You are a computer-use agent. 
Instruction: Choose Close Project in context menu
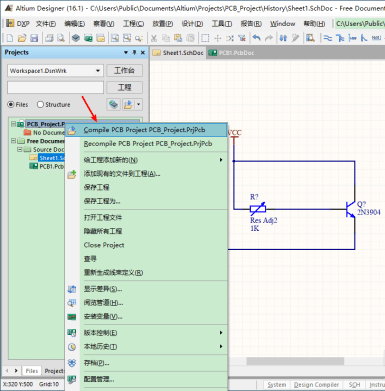146,245
